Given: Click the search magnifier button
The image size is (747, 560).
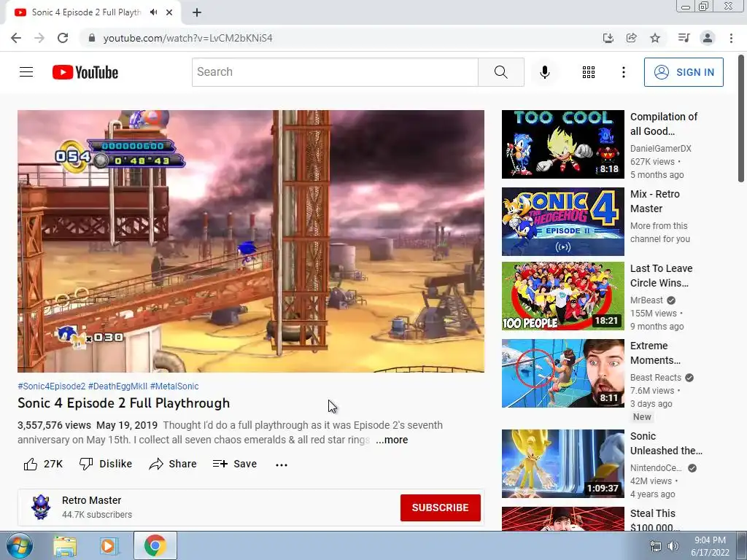Looking at the screenshot, I should click(x=500, y=72).
